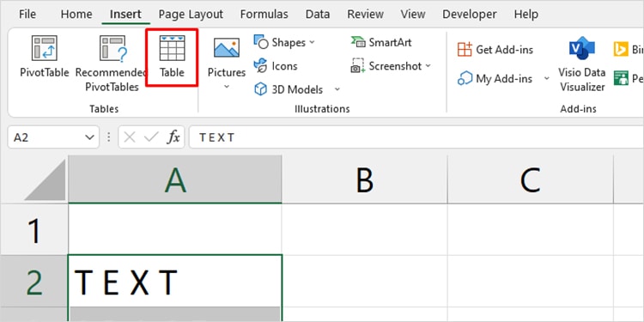Click the Icons button
644x322 pixels.
(x=276, y=66)
